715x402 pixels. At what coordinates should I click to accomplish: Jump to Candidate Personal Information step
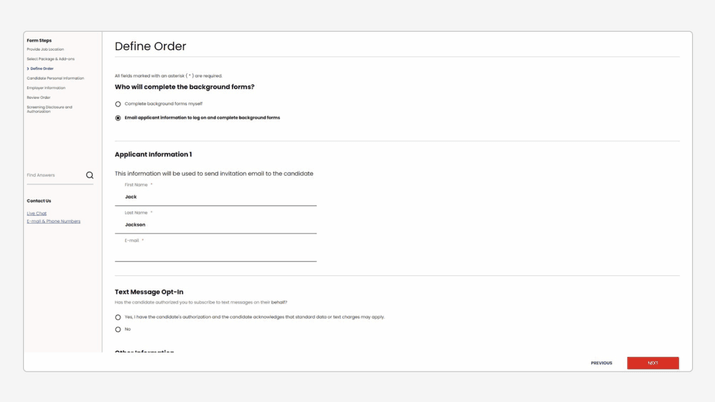click(55, 78)
